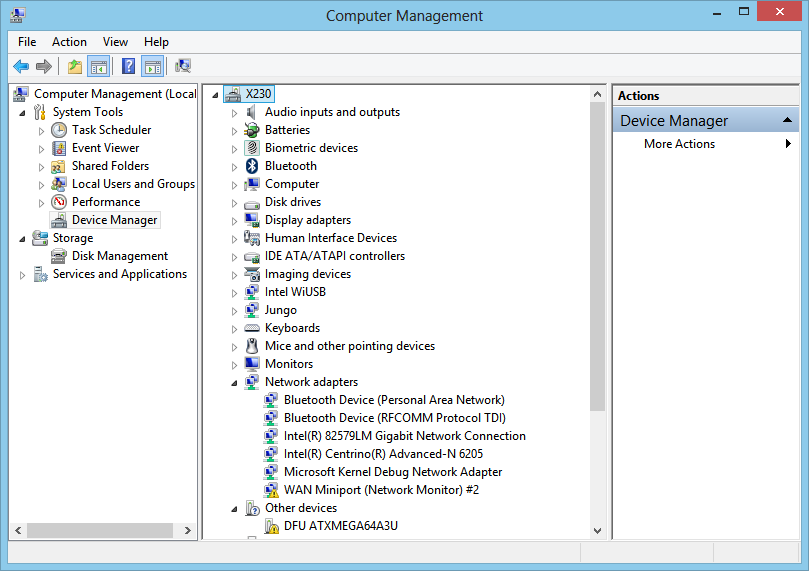Click the IDE ATA/ATAPI controllers label
809x571 pixels.
[x=335, y=256]
